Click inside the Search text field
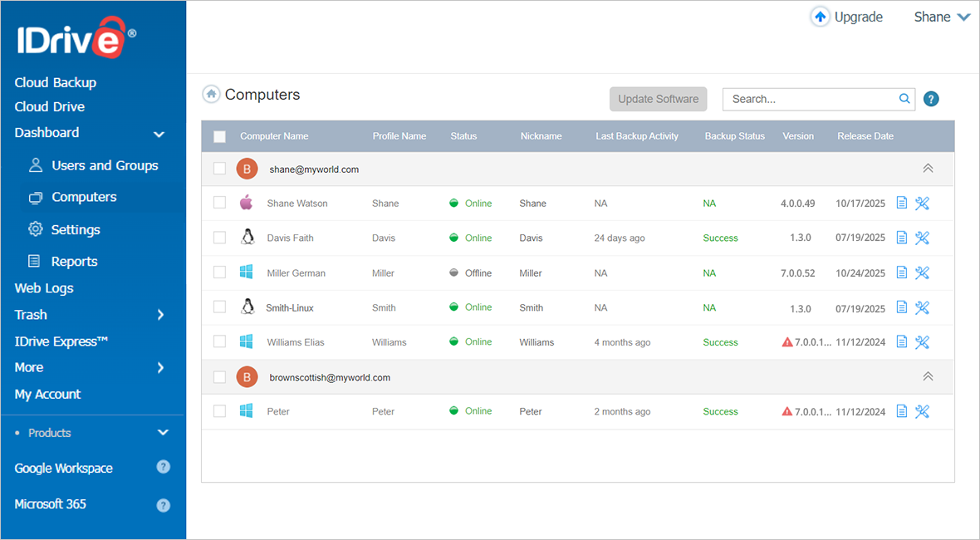 pos(810,99)
